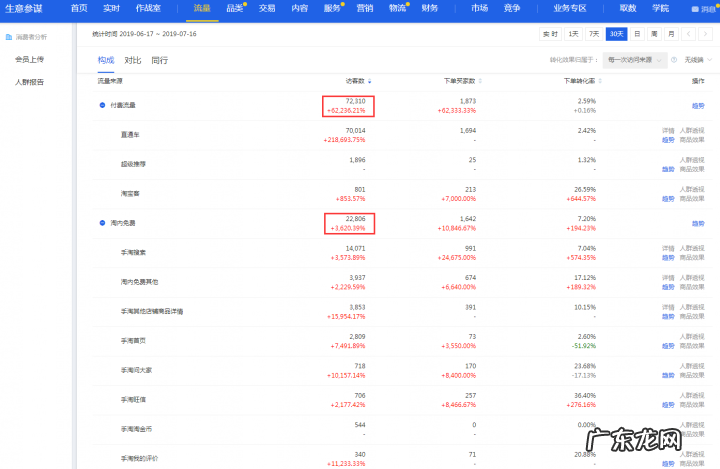Click 人群透视 link in 手淘搜索 row
The image size is (720, 469).
[x=692, y=247]
